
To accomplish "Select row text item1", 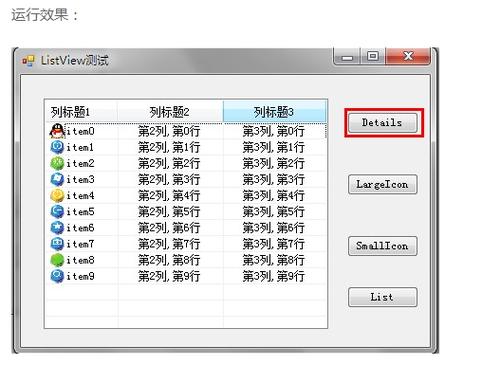I will [x=80, y=147].
